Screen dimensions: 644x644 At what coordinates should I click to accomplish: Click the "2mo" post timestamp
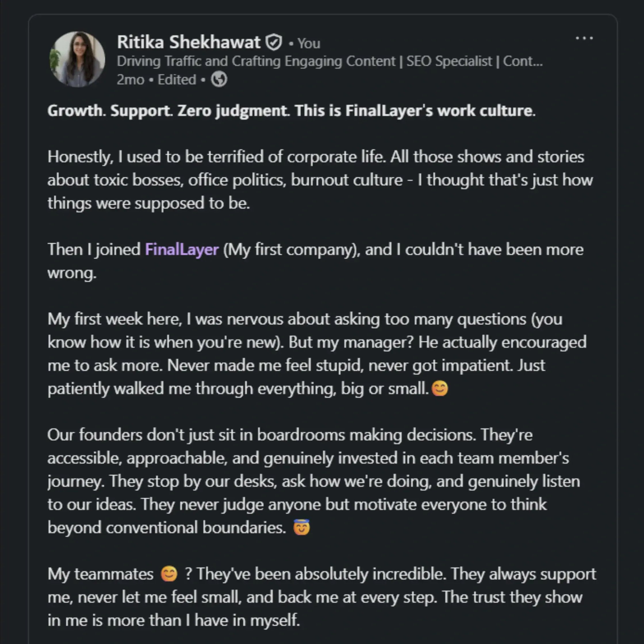click(x=130, y=80)
